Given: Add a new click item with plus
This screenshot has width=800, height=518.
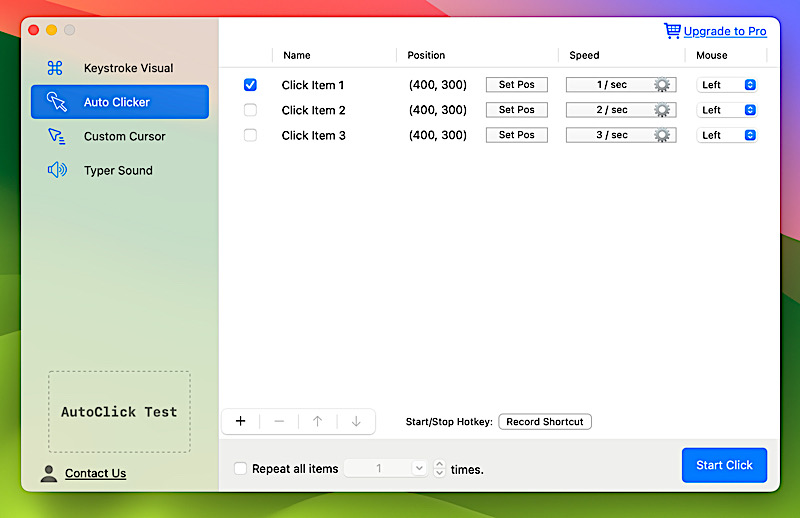Looking at the screenshot, I should tap(240, 421).
